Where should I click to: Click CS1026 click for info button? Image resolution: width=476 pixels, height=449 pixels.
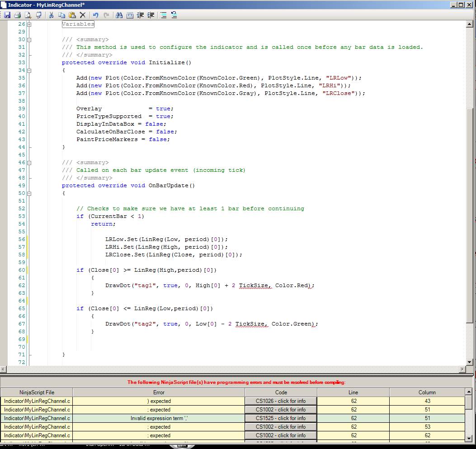click(281, 401)
